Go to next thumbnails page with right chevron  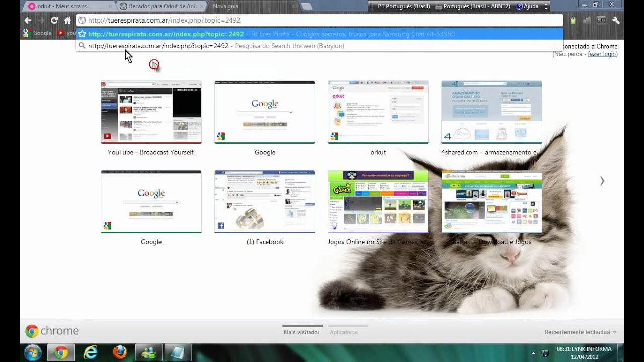602,181
